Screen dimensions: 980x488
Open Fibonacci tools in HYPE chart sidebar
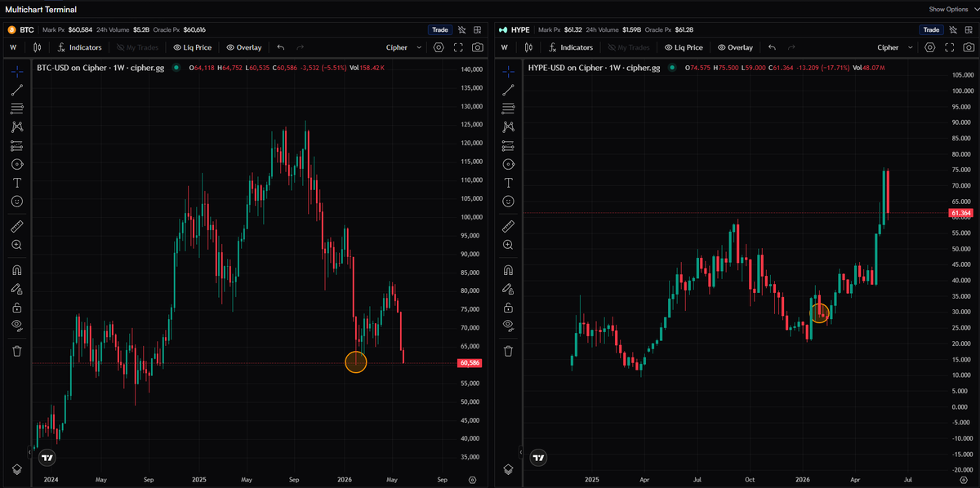coord(508,109)
